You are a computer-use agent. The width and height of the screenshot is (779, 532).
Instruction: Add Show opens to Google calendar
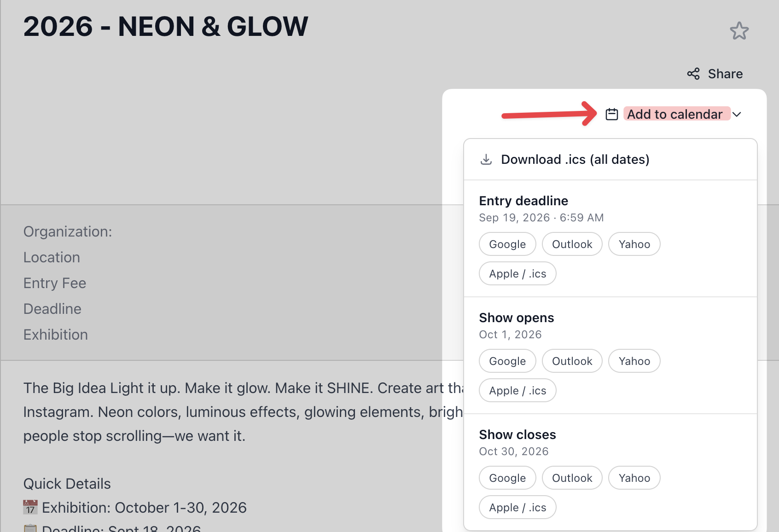pos(507,361)
